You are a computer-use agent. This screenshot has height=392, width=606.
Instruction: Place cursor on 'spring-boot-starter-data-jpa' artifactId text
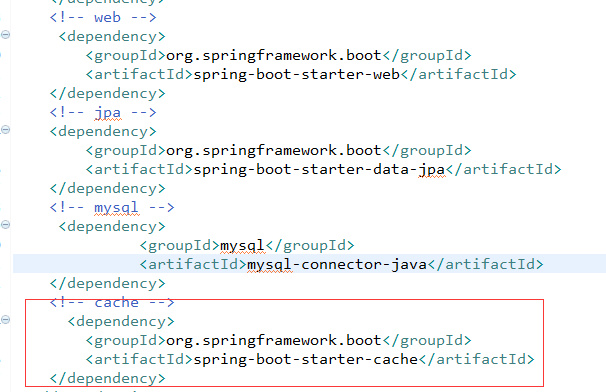[319, 169]
